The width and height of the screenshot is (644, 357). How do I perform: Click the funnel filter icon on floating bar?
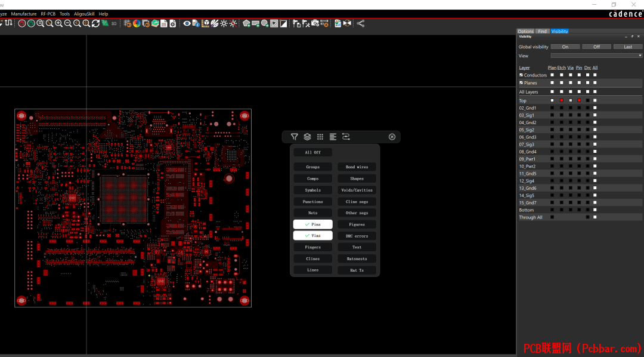pos(295,137)
